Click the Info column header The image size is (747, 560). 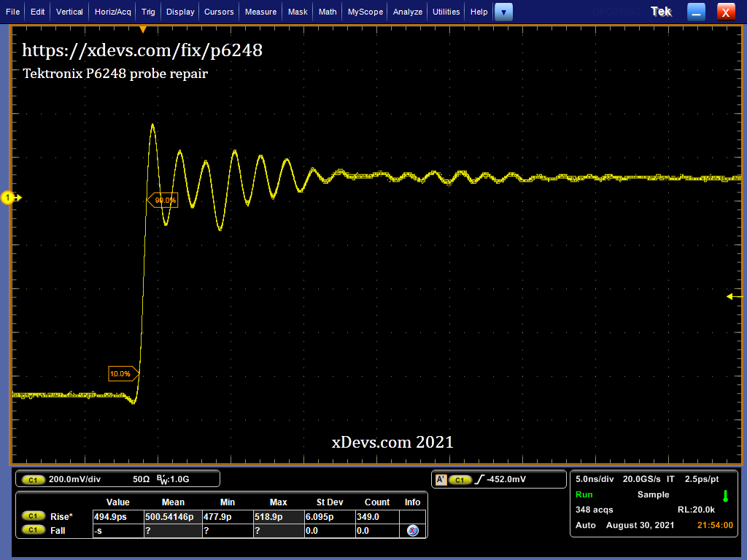tap(413, 502)
